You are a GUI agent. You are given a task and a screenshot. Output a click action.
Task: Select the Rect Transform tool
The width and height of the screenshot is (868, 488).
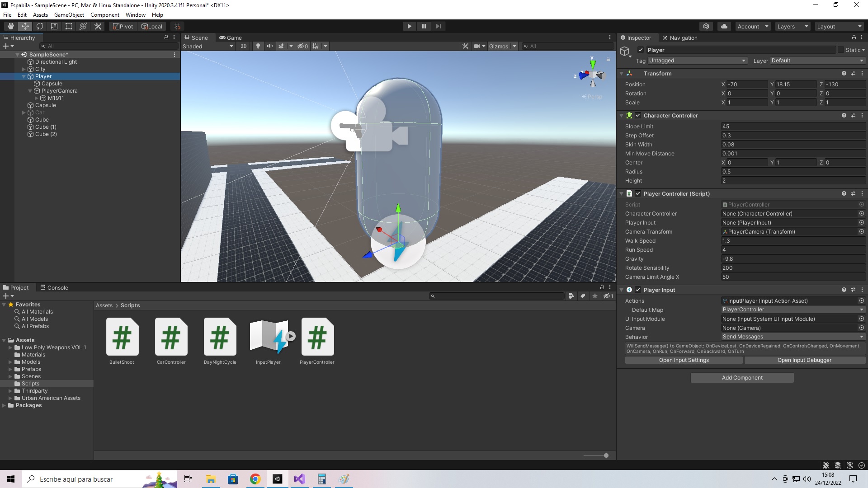pyautogui.click(x=69, y=26)
